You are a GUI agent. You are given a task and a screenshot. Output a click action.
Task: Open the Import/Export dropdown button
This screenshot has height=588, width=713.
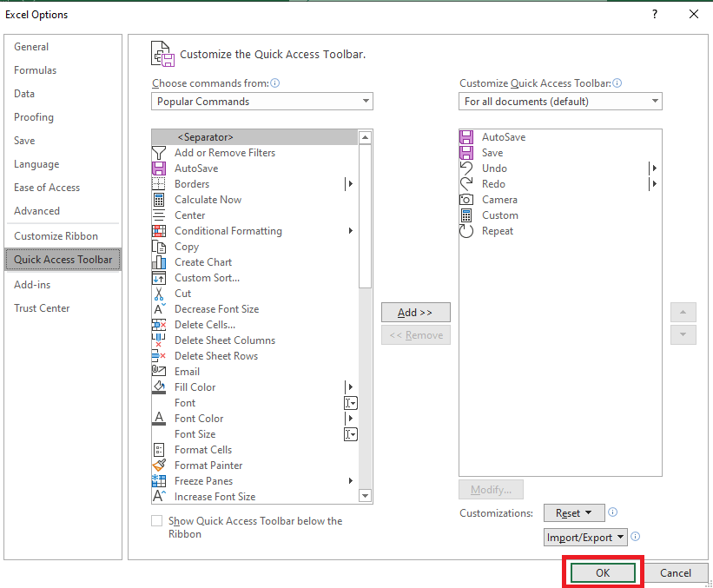[585, 537]
